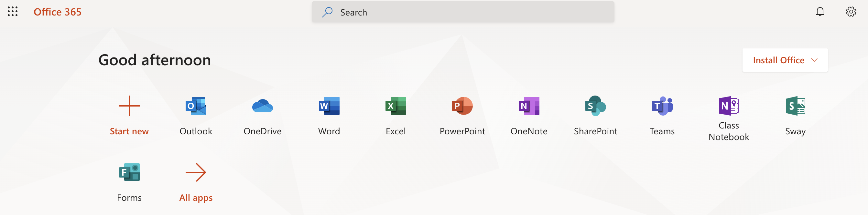The height and width of the screenshot is (215, 868).
Task: Click the Office 365 home link
Action: [x=57, y=12]
